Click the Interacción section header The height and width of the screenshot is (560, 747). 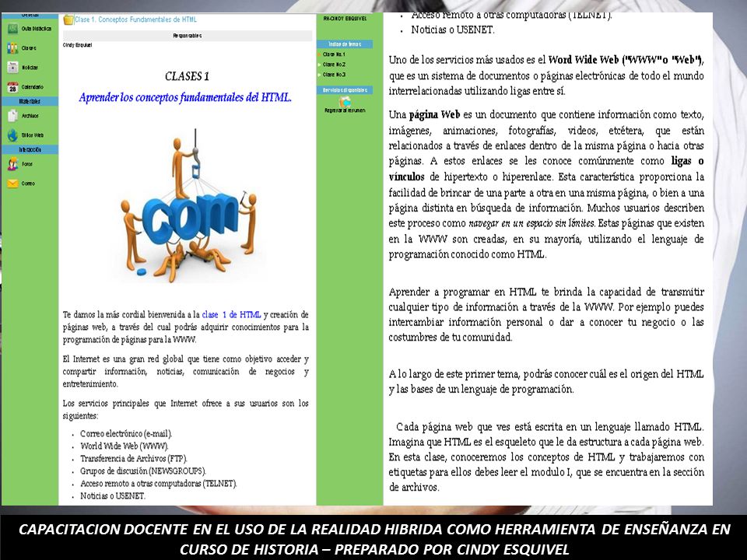[30, 149]
